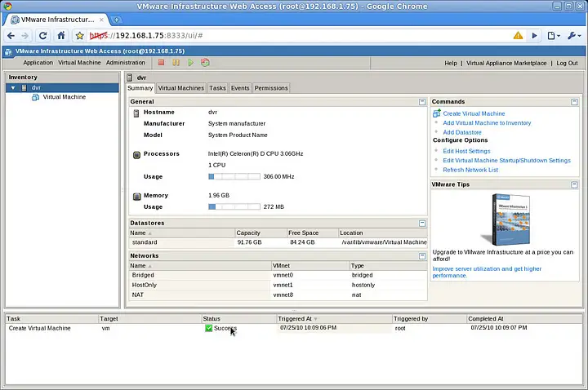Click the Help link
The image size is (588, 390).
click(450, 64)
